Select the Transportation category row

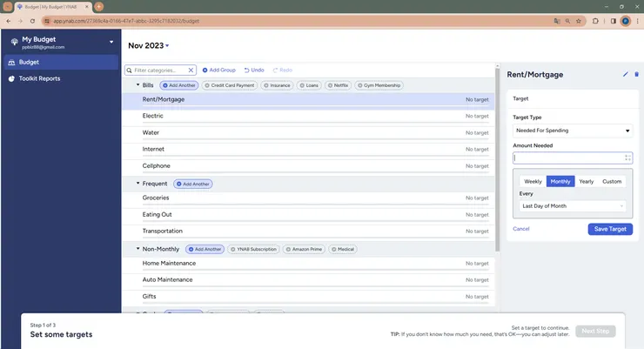click(308, 232)
